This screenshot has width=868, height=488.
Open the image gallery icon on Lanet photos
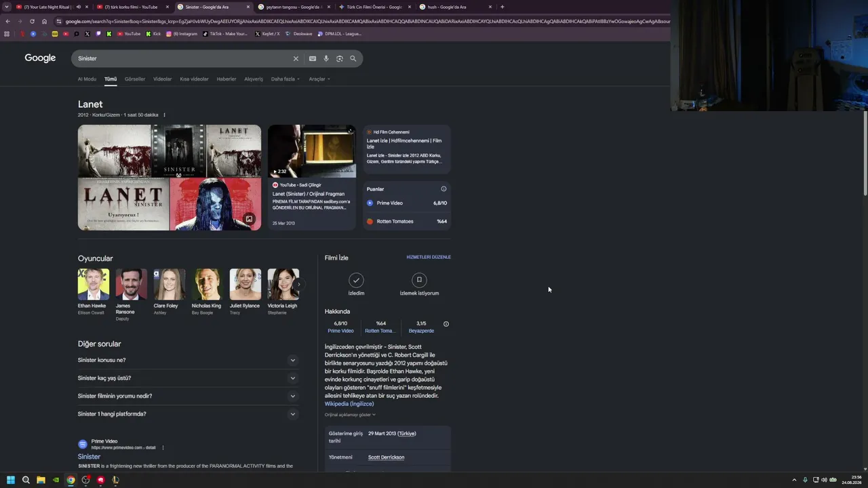249,219
